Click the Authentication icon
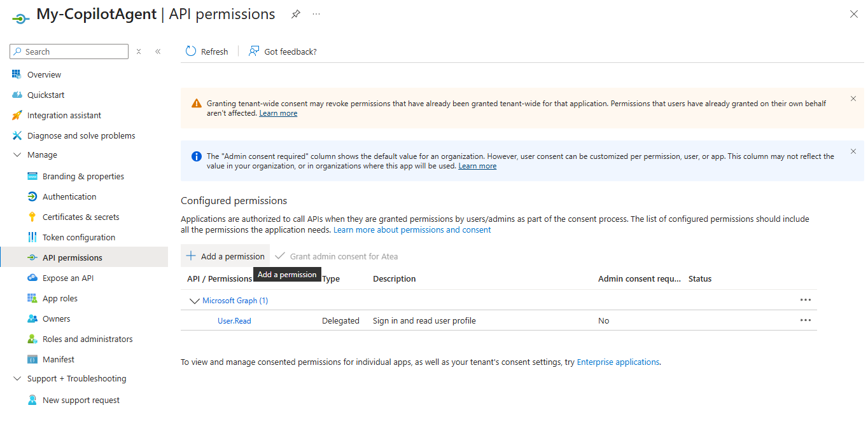The height and width of the screenshot is (431, 868). (x=32, y=196)
